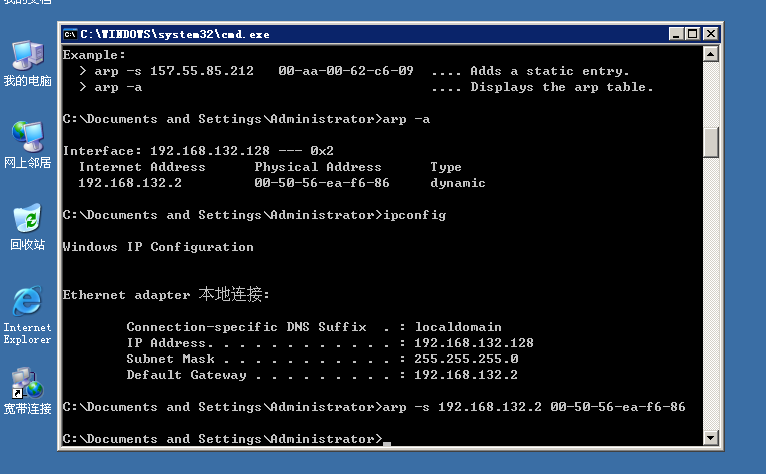Minimize the cmd.exe window
The image size is (766, 474).
pyautogui.click(x=674, y=33)
